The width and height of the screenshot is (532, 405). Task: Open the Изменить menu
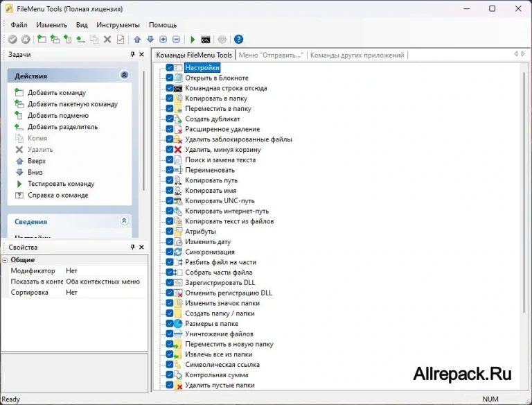coord(51,25)
